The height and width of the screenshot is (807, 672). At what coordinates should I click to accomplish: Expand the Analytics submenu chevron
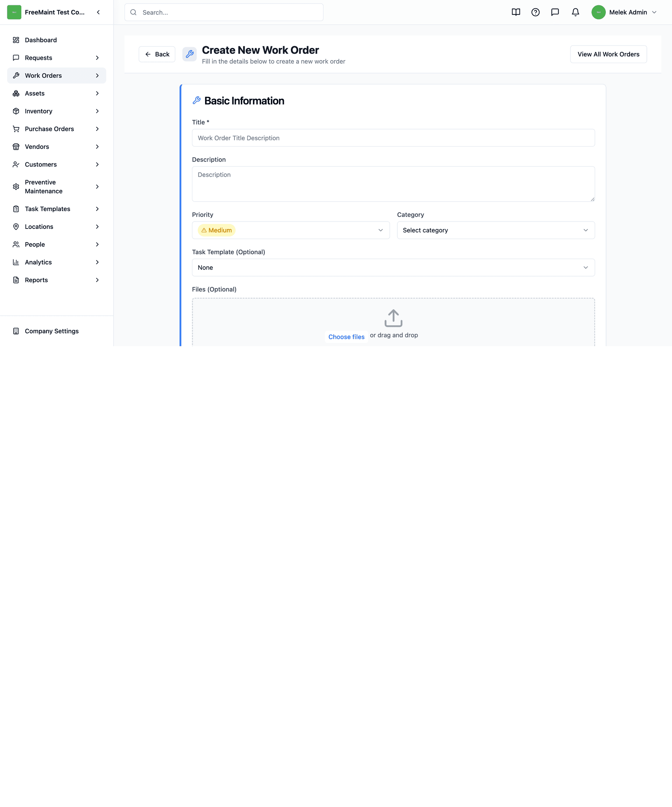[97, 262]
